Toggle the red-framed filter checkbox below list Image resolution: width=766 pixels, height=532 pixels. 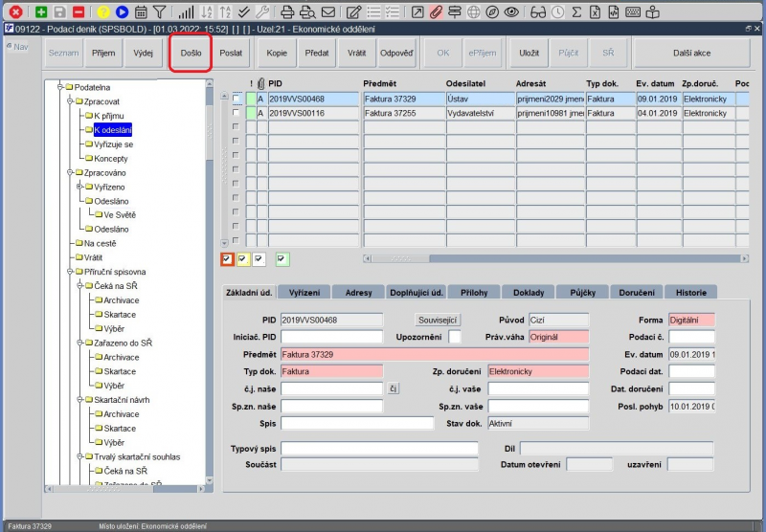227,258
